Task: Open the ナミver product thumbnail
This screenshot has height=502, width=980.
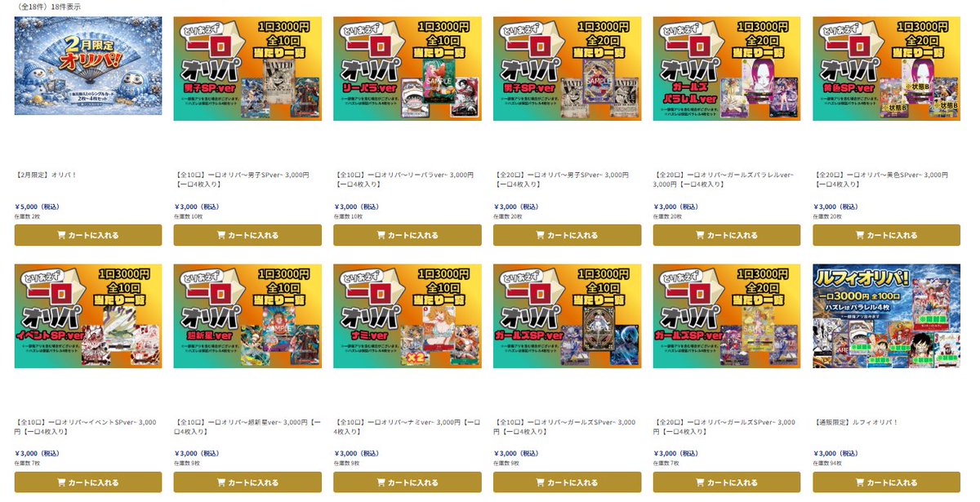Action: (x=408, y=316)
